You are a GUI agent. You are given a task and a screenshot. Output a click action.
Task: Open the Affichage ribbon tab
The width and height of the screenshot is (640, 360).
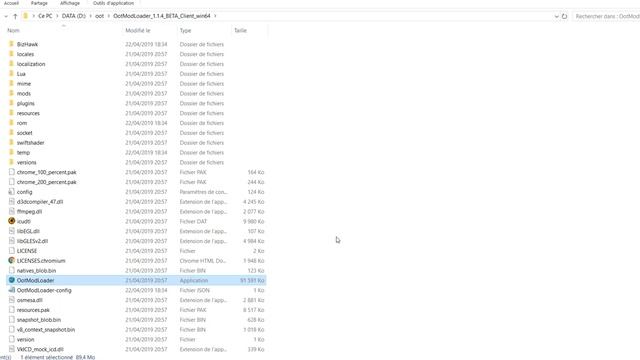click(x=70, y=3)
